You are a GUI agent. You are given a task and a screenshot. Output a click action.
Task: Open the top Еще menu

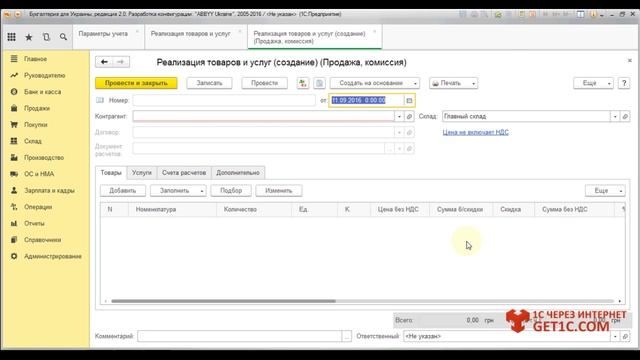click(593, 83)
